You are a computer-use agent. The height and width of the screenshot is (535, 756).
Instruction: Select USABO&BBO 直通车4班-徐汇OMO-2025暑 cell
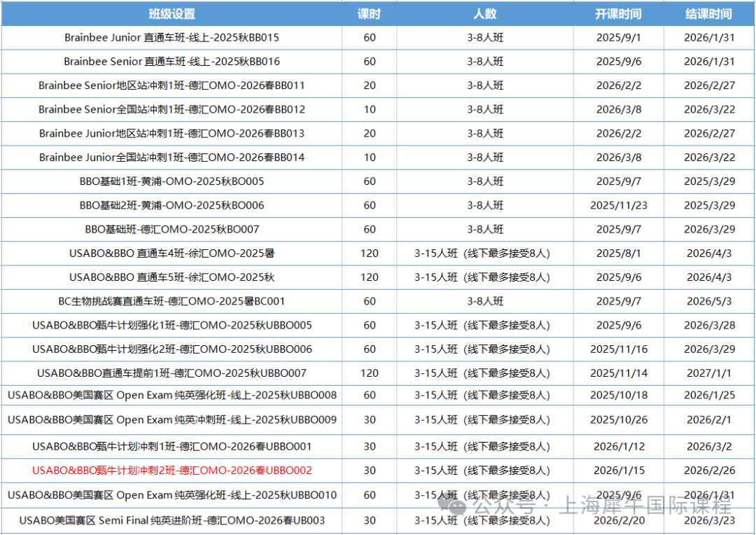(x=171, y=253)
